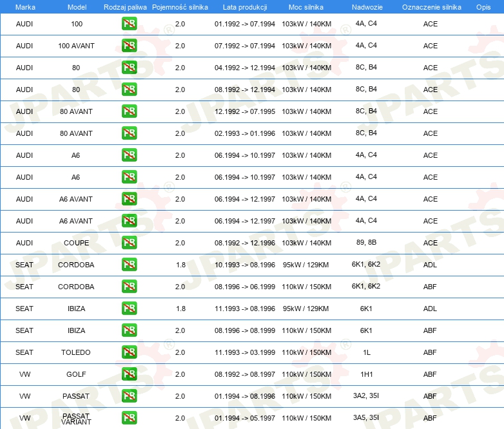
Task: Select the body code cell 3A5, 35I
Action: [x=366, y=417]
